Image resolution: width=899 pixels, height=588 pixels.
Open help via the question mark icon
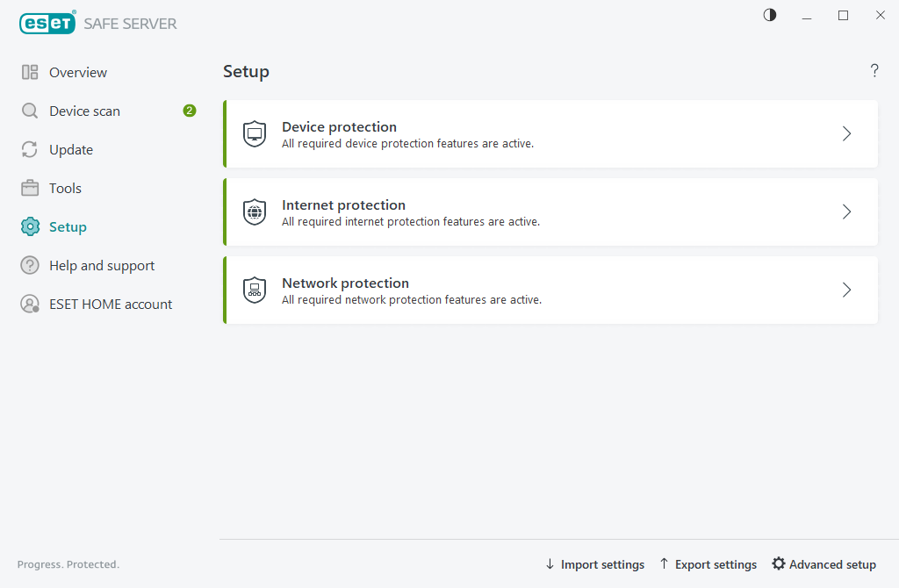coord(874,70)
